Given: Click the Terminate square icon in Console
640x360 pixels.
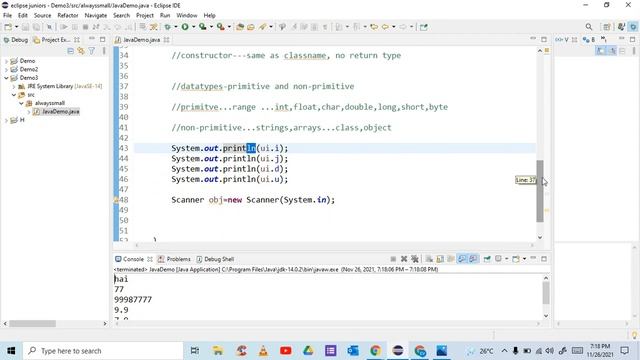Looking at the screenshot, I should [x=393, y=259].
